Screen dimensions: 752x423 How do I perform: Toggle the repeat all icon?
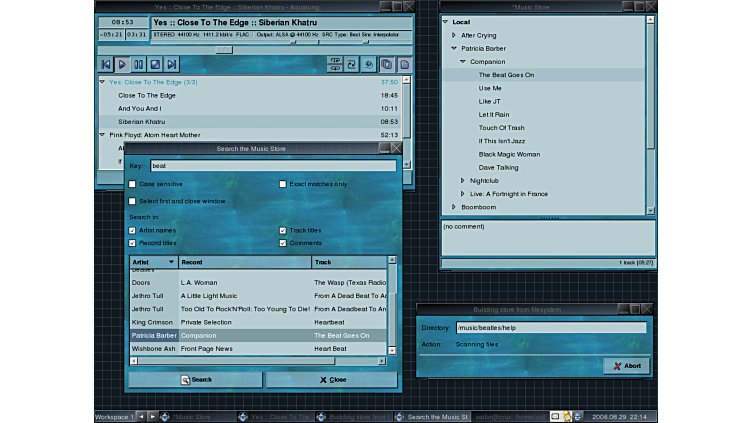352,64
